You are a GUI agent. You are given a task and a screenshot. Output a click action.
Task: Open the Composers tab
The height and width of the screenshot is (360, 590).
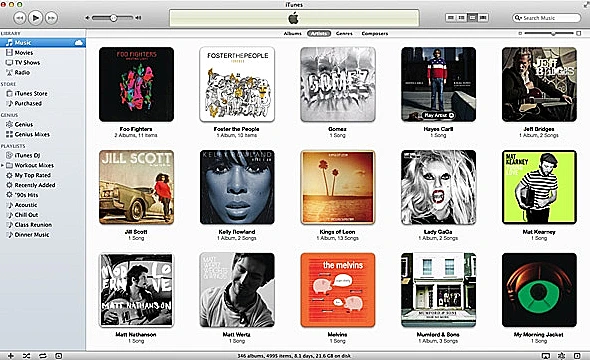[x=374, y=33]
